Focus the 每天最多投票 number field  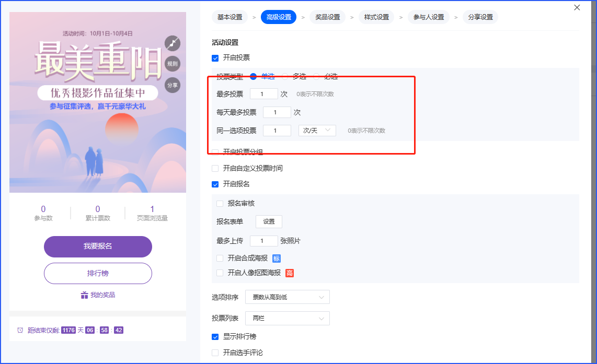[277, 112]
